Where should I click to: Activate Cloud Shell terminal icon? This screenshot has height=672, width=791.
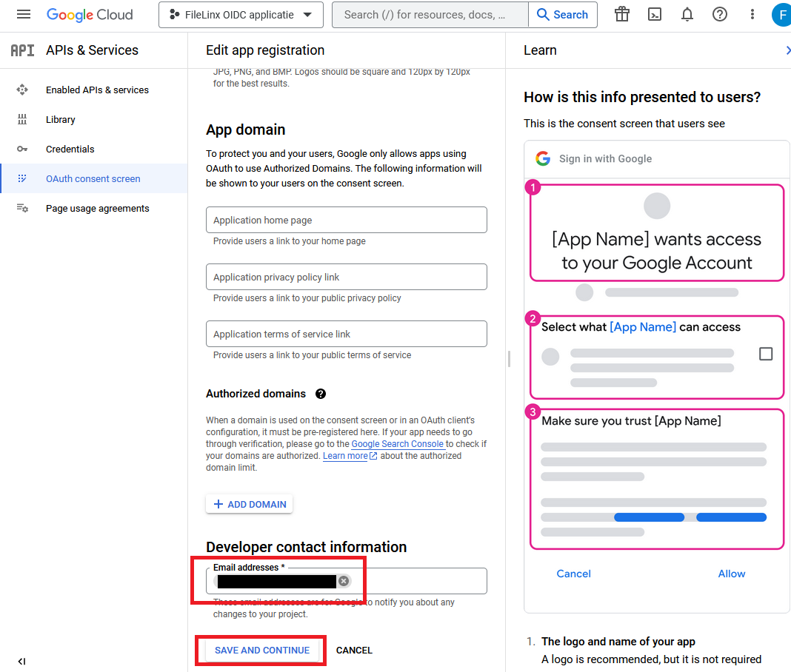(x=654, y=15)
